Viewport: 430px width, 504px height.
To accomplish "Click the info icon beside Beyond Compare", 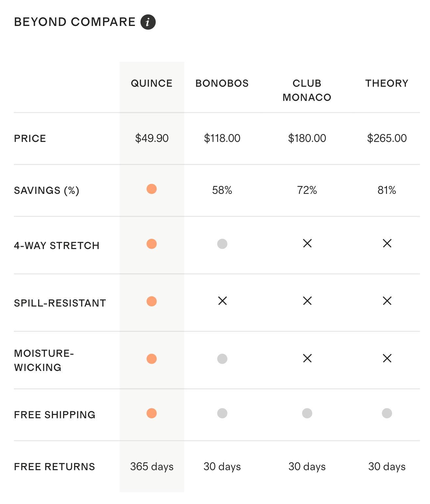I will [x=148, y=22].
